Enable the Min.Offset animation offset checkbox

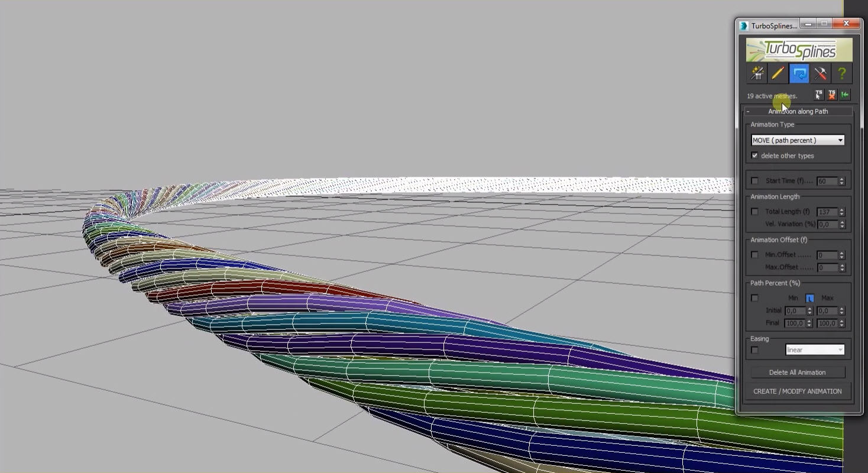pos(754,255)
